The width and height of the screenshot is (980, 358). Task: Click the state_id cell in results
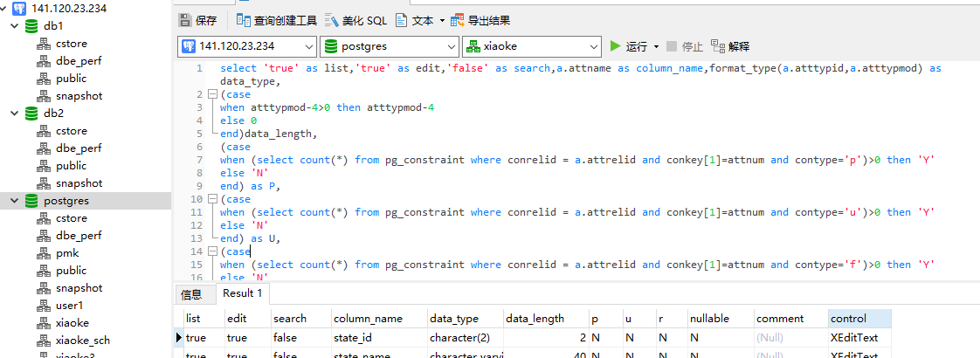[x=355, y=337]
